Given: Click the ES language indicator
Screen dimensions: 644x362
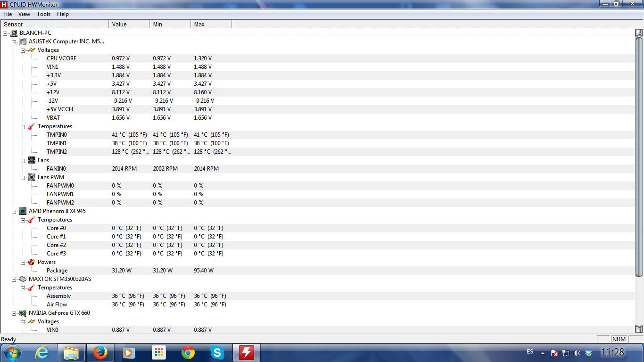Looking at the screenshot, I should pyautogui.click(x=530, y=352).
